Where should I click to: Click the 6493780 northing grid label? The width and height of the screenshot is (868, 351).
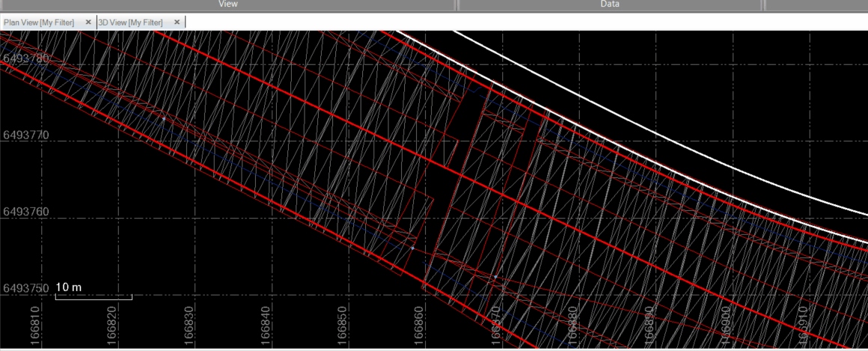[26, 58]
